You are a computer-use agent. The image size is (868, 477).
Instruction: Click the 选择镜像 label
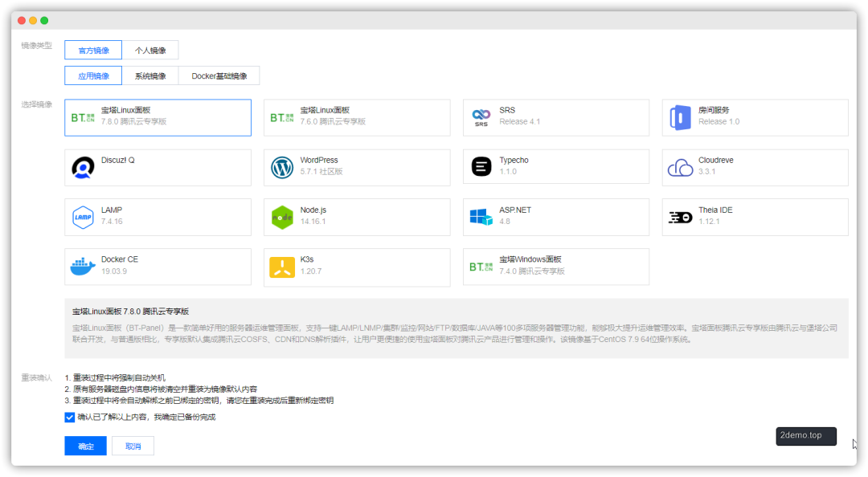click(x=36, y=104)
